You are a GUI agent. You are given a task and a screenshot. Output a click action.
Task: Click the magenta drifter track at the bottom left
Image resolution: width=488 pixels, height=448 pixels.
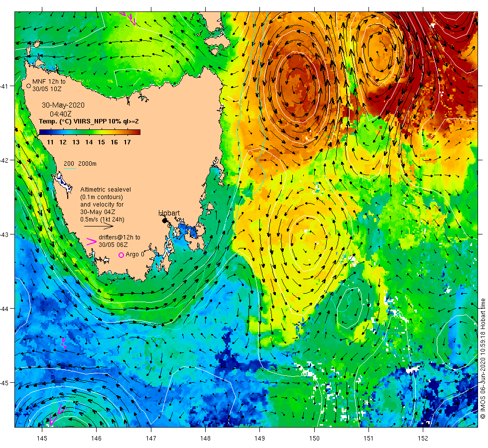pyautogui.click(x=58, y=415)
